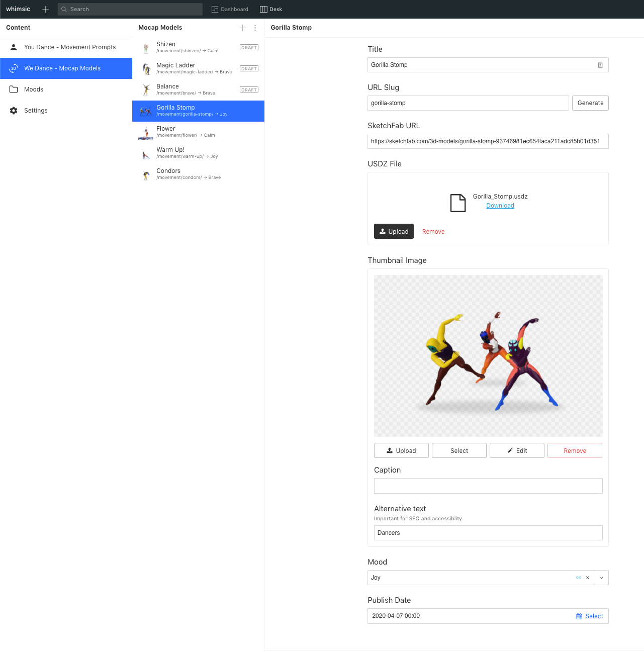The image size is (644, 652).
Task: Switch to the Desk tab
Action: pos(271,9)
